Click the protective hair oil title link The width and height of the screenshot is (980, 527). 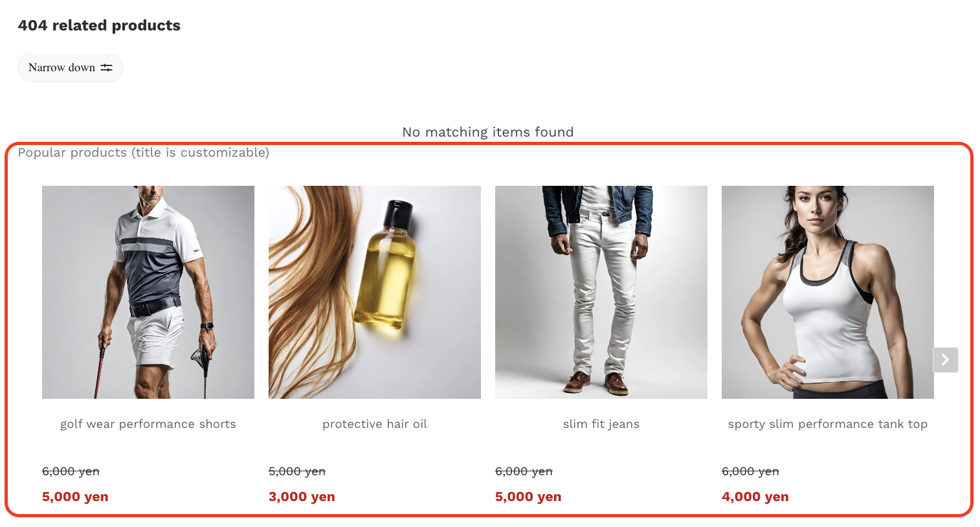pyautogui.click(x=375, y=424)
